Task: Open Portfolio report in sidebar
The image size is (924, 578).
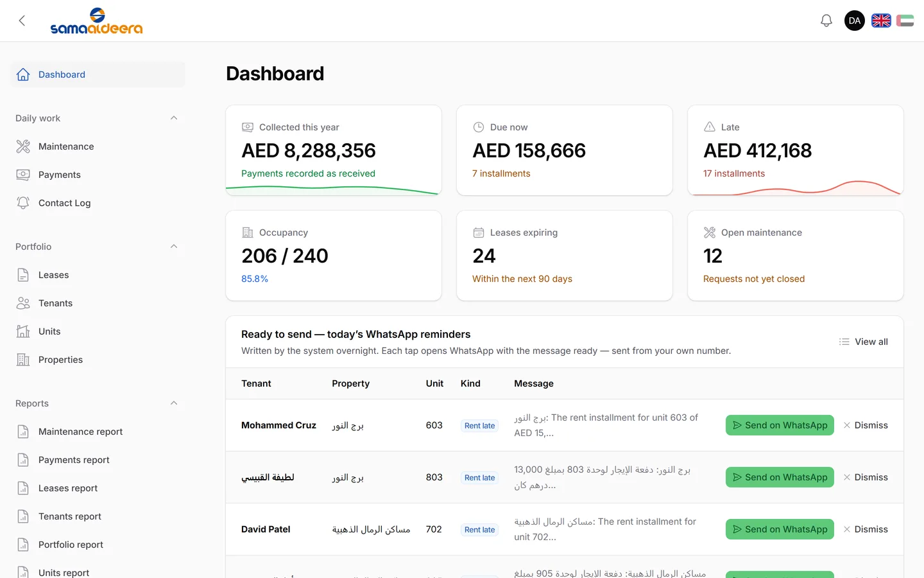Action: coord(98,545)
